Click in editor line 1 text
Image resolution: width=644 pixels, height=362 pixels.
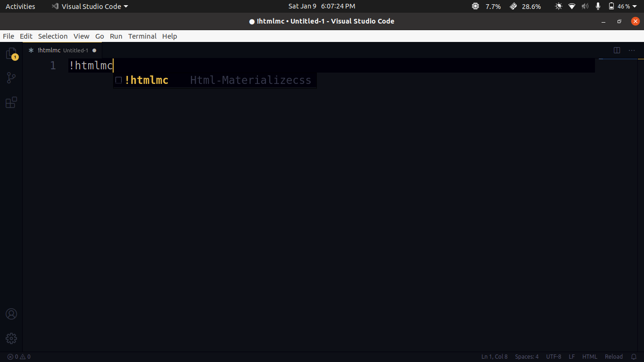click(x=91, y=66)
